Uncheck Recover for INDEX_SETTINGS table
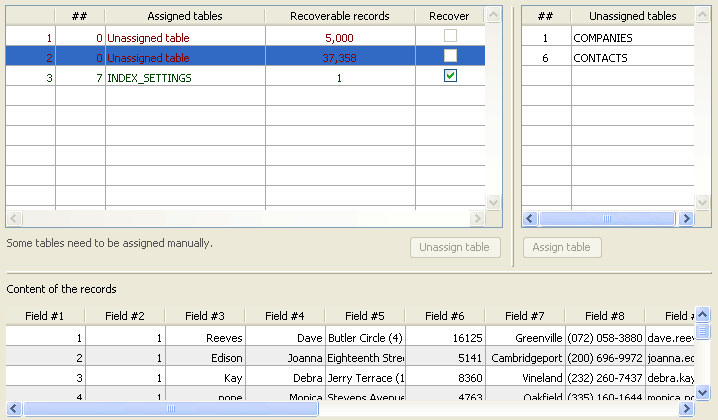 coord(450,76)
